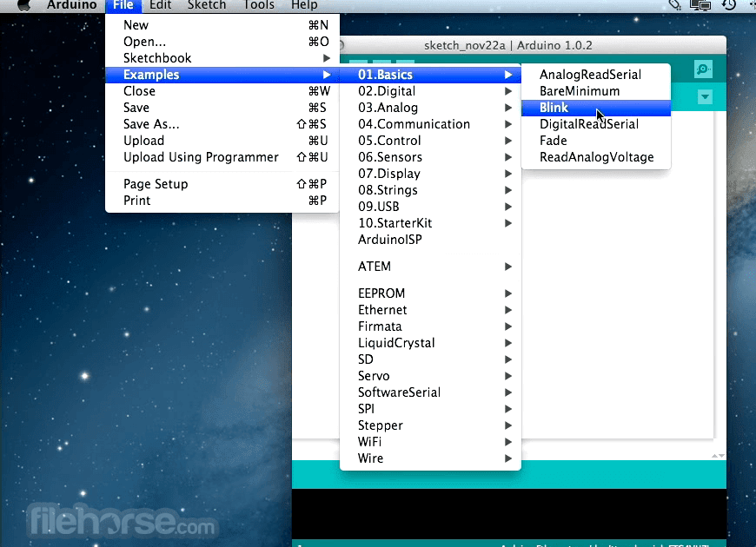The image size is (756, 547).
Task: Expand SPI library examples
Action: (x=430, y=409)
